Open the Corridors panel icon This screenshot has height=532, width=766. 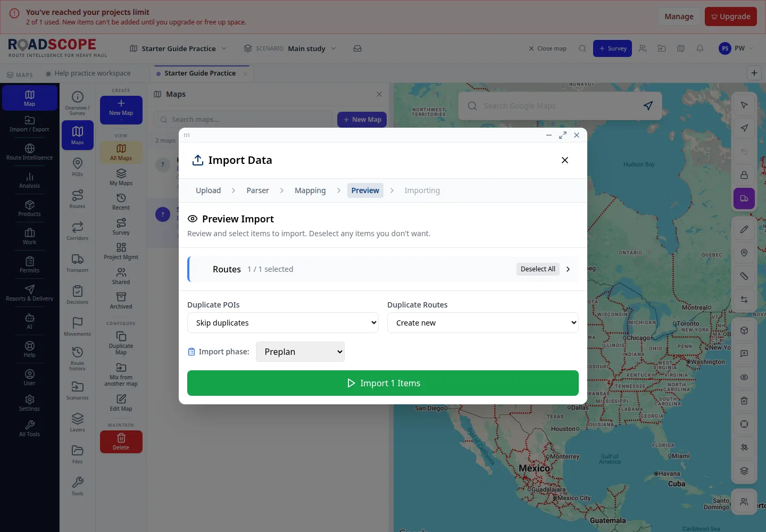[x=78, y=231]
